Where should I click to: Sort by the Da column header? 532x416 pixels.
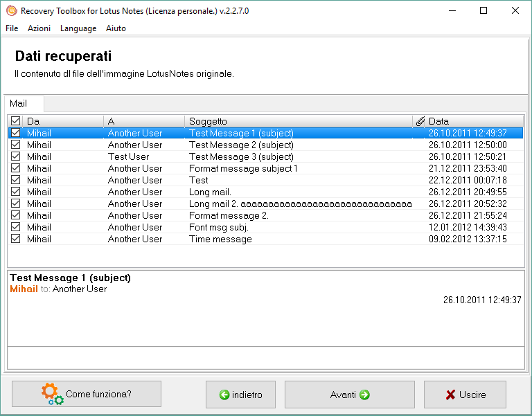pos(63,121)
